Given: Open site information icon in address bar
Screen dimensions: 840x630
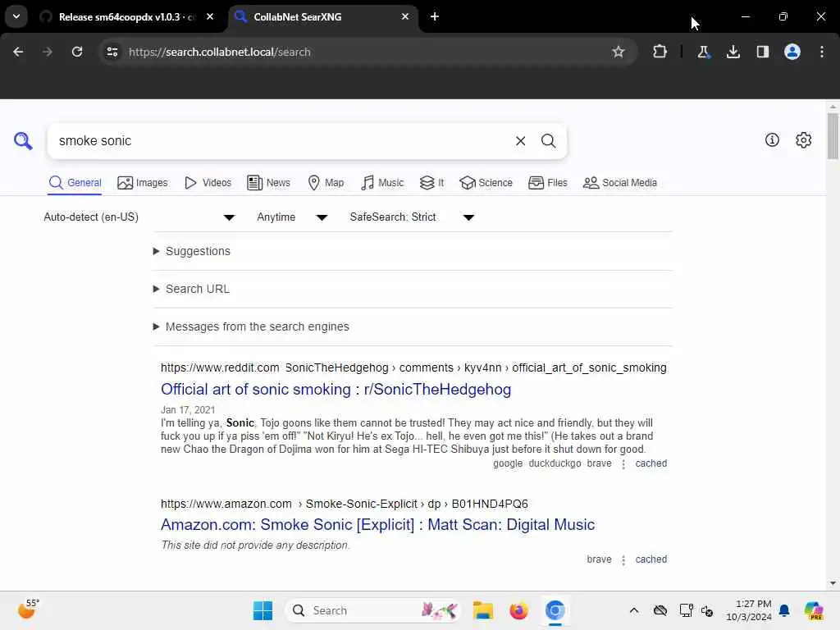Looking at the screenshot, I should point(112,52).
